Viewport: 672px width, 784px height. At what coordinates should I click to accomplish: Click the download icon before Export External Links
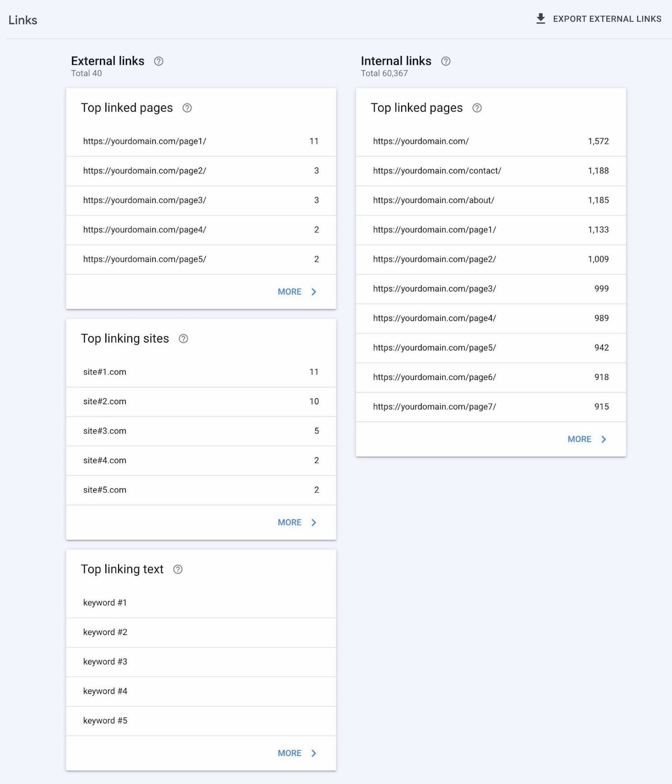[541, 19]
